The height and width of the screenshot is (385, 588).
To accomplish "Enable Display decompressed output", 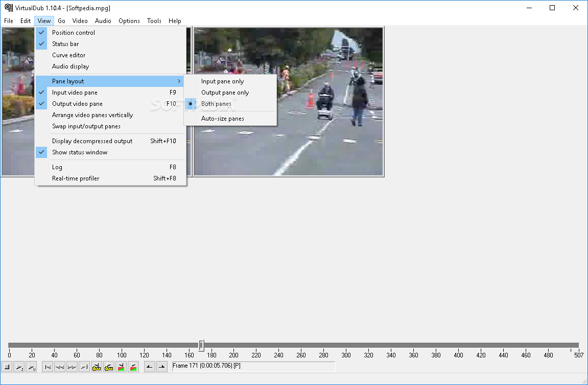I will [x=111, y=141].
